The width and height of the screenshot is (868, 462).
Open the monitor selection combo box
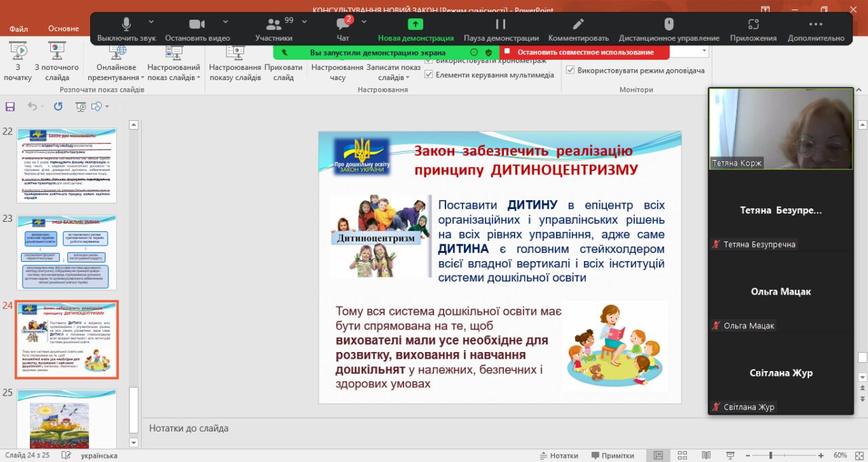[688, 51]
